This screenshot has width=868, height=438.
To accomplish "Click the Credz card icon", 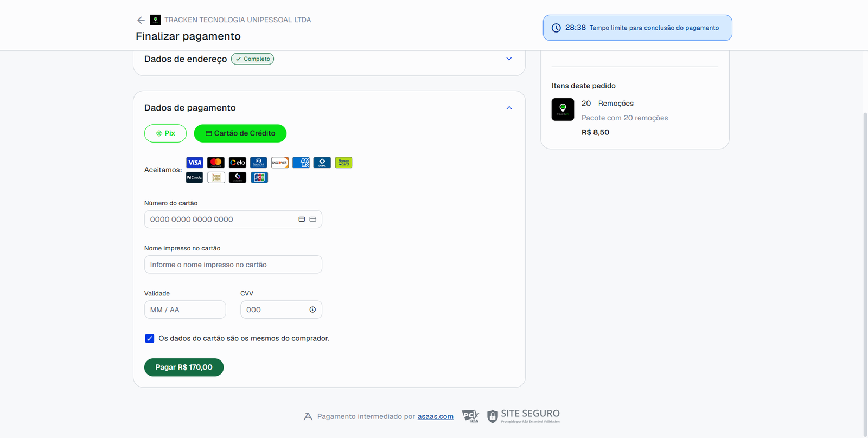I will [x=195, y=177].
